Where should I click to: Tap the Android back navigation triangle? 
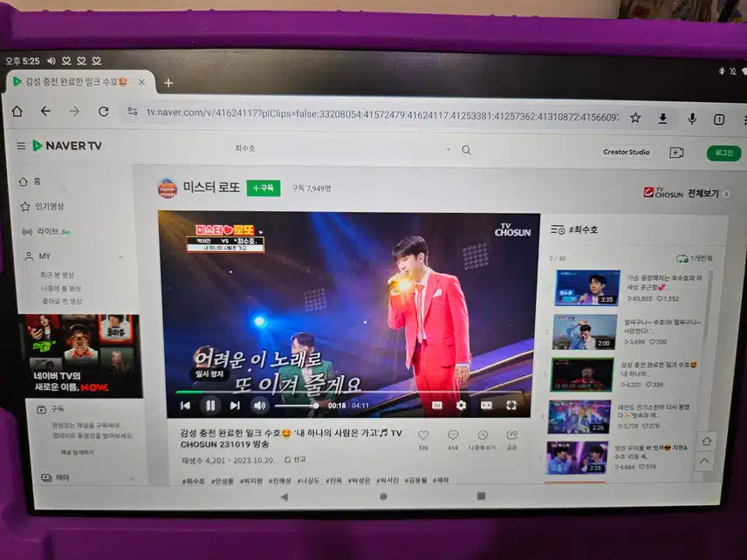tap(284, 496)
